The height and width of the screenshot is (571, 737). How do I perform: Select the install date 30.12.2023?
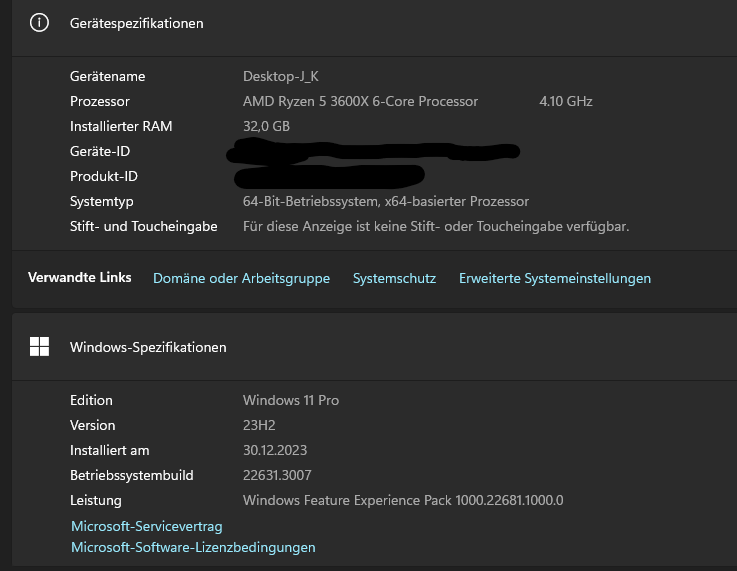coord(274,450)
